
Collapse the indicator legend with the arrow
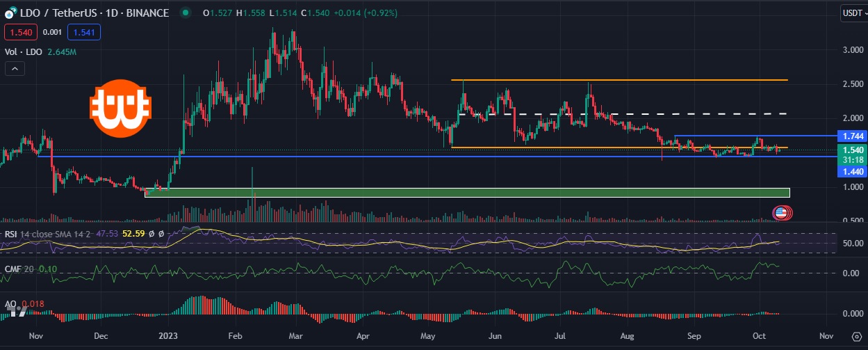(15, 68)
